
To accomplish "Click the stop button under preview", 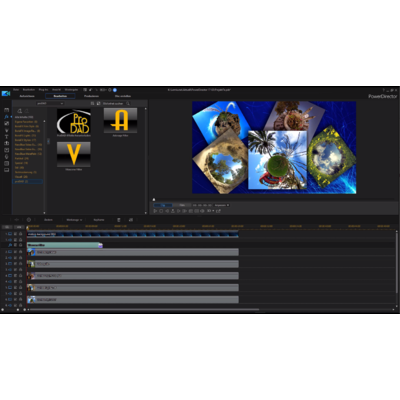I will [161, 211].
